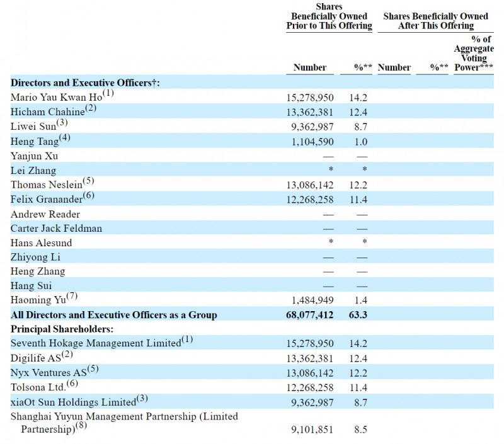
Task: Select the Hicham Chahine row name
Action: pyautogui.click(x=48, y=111)
